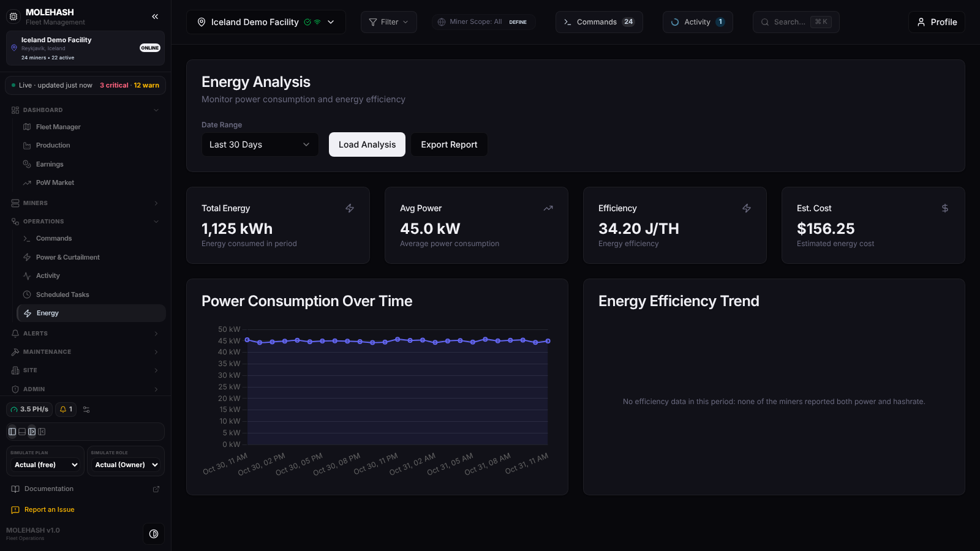980x551 pixels.
Task: Select the Energy sidebar item
Action: pyautogui.click(x=91, y=313)
